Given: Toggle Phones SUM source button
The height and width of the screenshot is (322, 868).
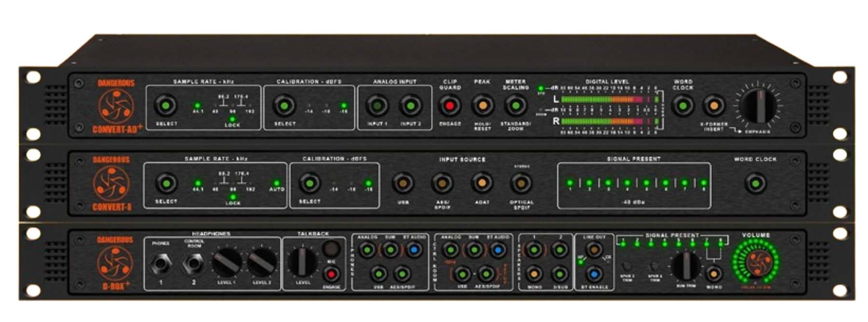Looking at the screenshot, I should pos(390,250).
